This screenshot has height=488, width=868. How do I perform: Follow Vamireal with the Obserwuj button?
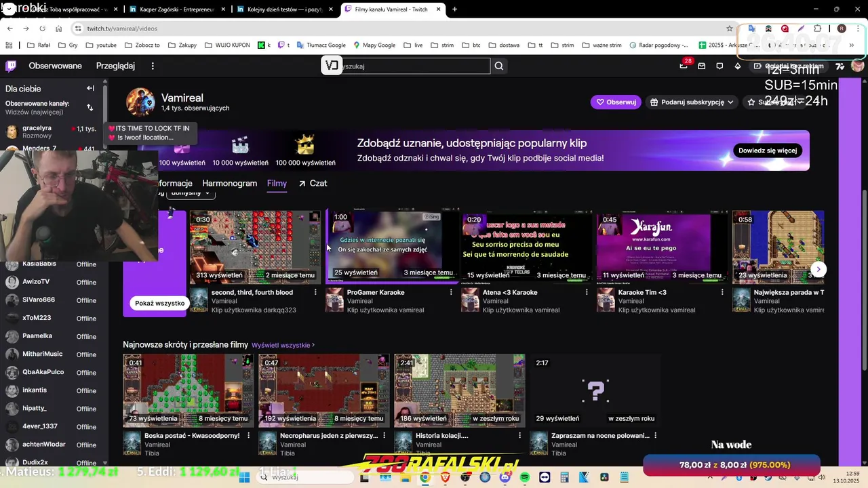616,102
